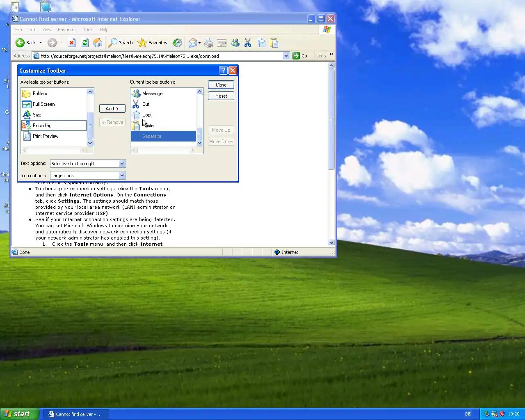525x420 pixels.
Task: Select Cut in current toolbar buttons
Action: point(163,104)
